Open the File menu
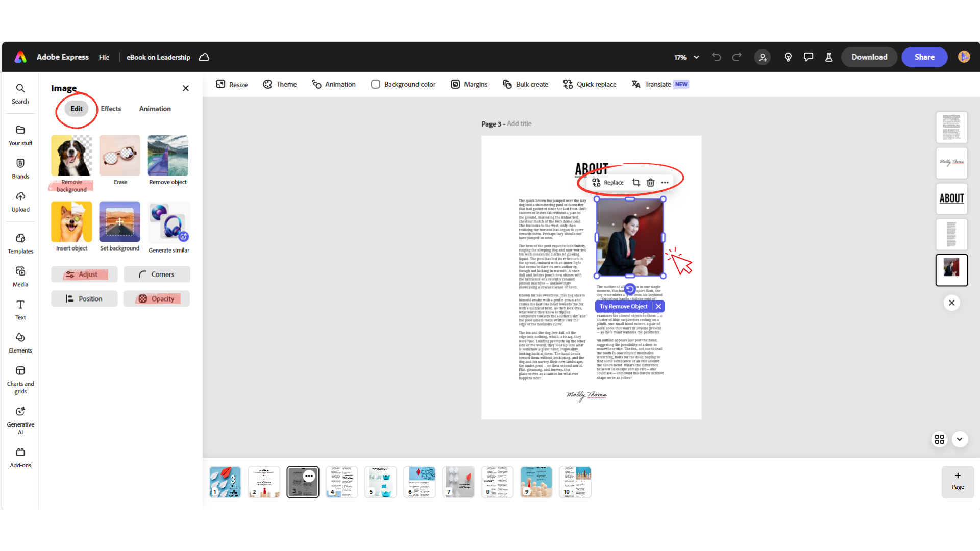Screen dimensions: 980x551 (x=104, y=57)
